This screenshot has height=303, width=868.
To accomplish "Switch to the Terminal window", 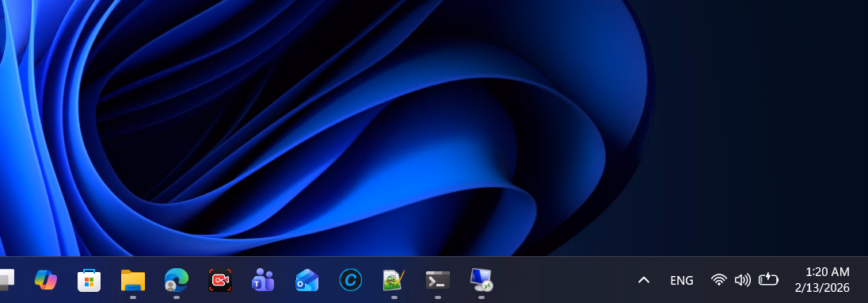I will pos(438,280).
